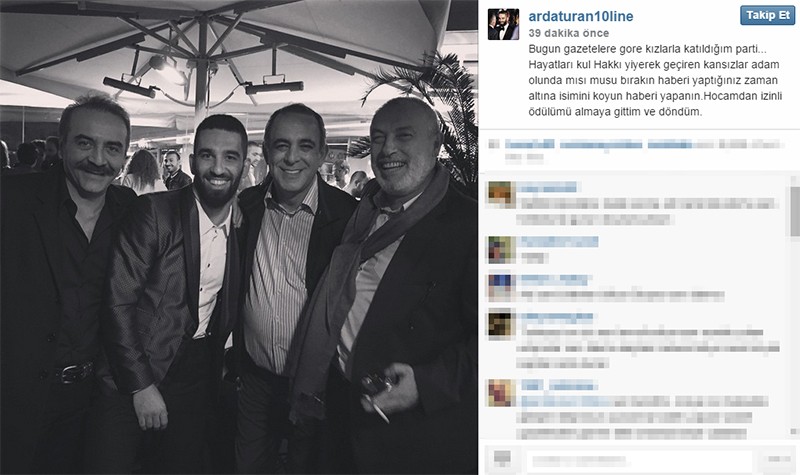Open the first commenter's username link
Viewport: 800px width, 475px height.
(x=548, y=187)
